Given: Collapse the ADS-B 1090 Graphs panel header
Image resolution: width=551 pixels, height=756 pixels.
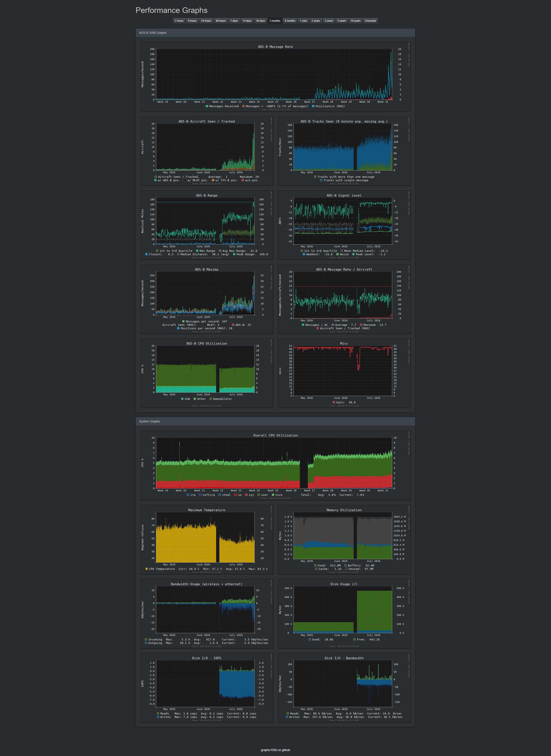Looking at the screenshot, I should pos(275,33).
